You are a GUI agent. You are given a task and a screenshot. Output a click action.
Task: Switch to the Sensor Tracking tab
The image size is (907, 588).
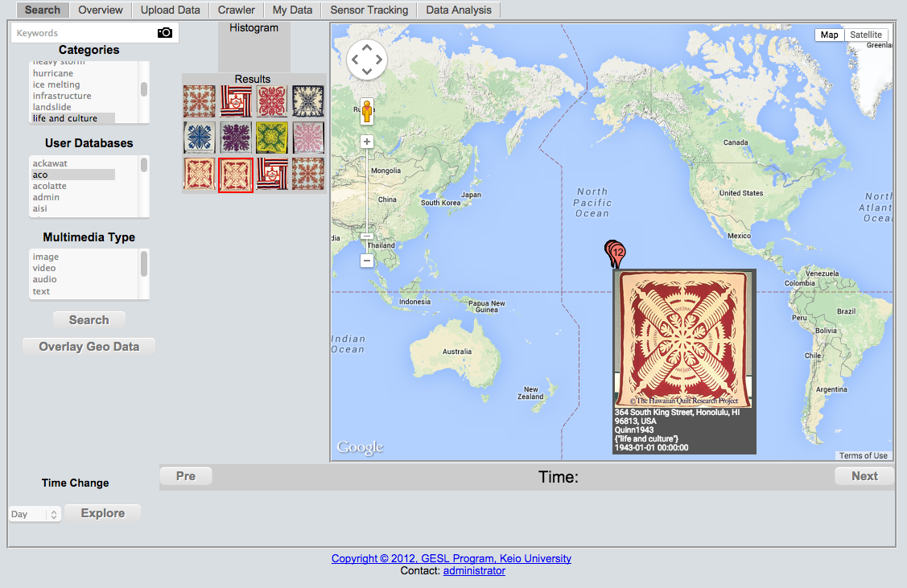tap(369, 10)
